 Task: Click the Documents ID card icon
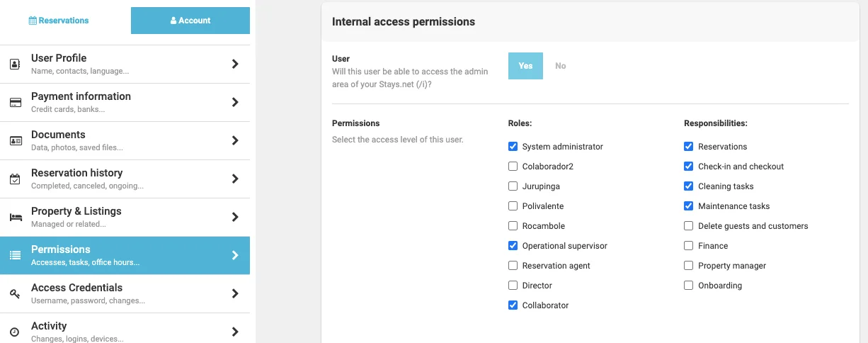(15, 141)
